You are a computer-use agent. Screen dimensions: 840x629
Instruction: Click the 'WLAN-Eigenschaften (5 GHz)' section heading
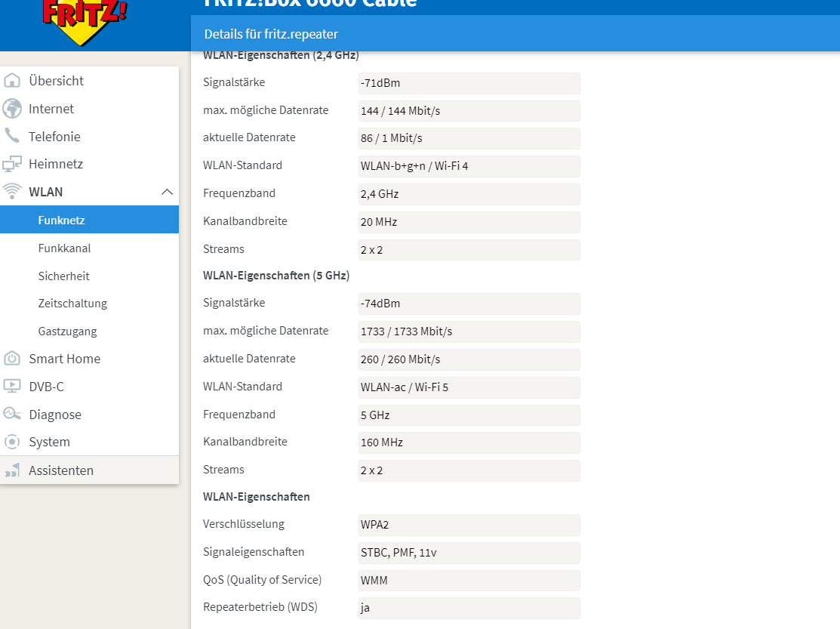click(x=276, y=276)
